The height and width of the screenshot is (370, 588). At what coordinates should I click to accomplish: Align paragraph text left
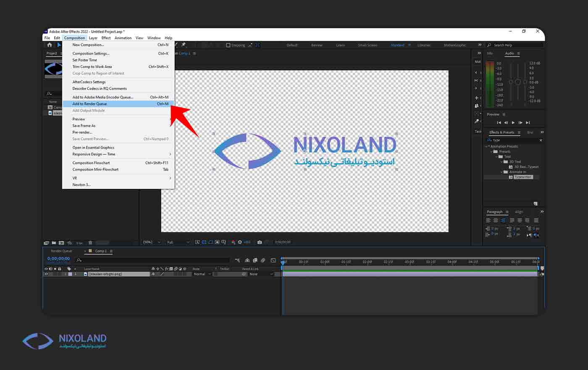[488, 220]
